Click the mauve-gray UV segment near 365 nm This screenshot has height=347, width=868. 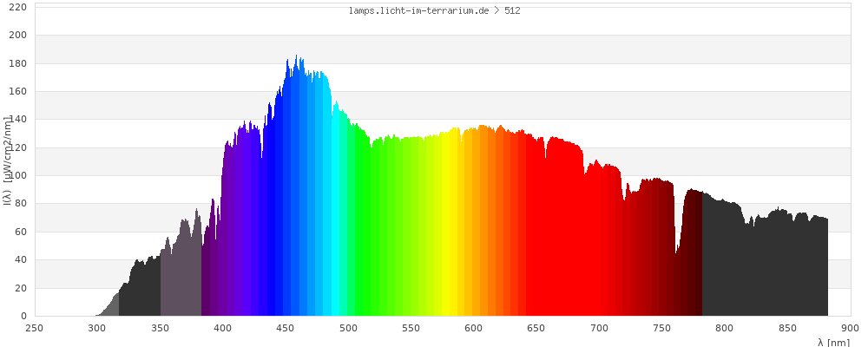181,278
